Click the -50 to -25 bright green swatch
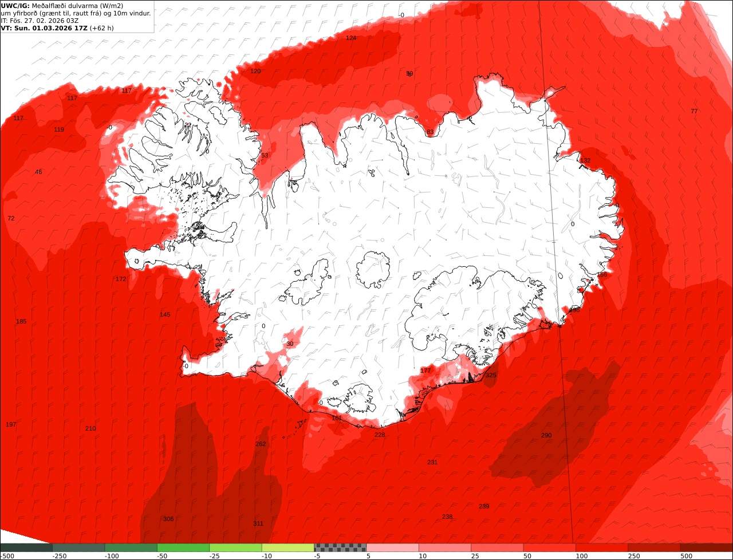 183,547
